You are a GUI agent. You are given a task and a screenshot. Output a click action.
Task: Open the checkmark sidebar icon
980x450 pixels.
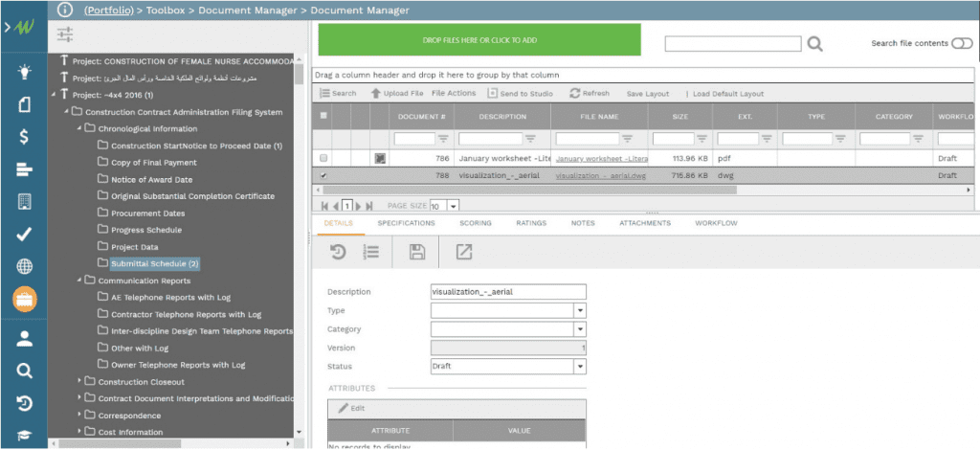tap(24, 235)
